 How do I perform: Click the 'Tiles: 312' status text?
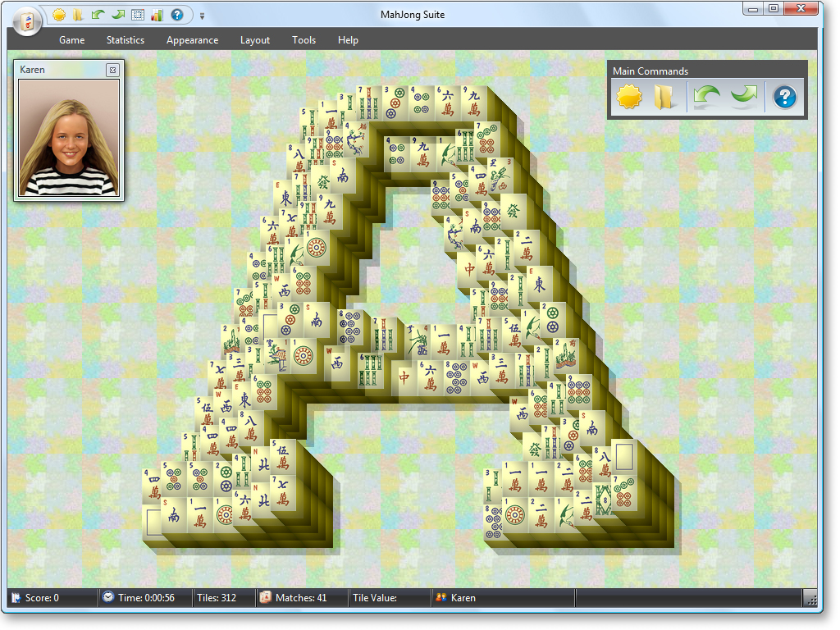pos(217,598)
